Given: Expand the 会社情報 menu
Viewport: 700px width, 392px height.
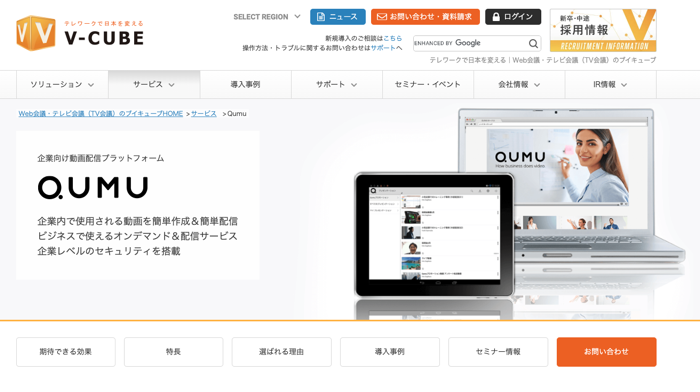Looking at the screenshot, I should point(519,84).
